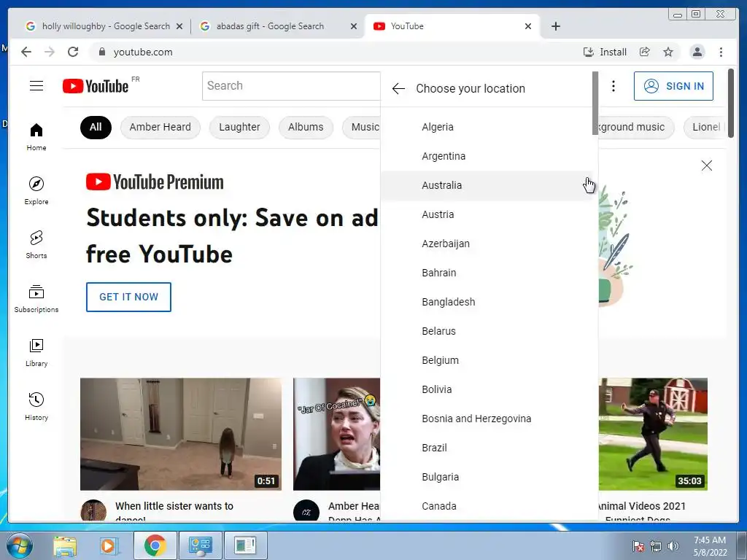747x560 pixels.
Task: Open YouTube settings three-dot menu
Action: click(x=613, y=86)
